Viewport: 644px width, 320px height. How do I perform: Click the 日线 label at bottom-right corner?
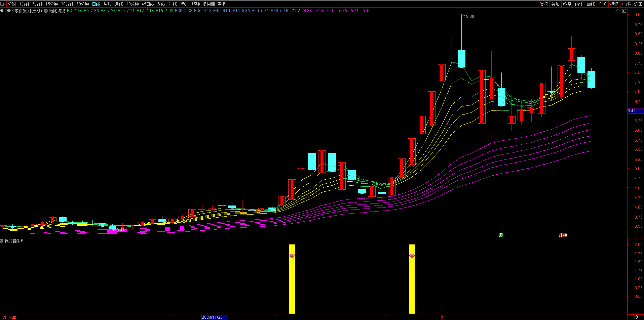pos(636,317)
